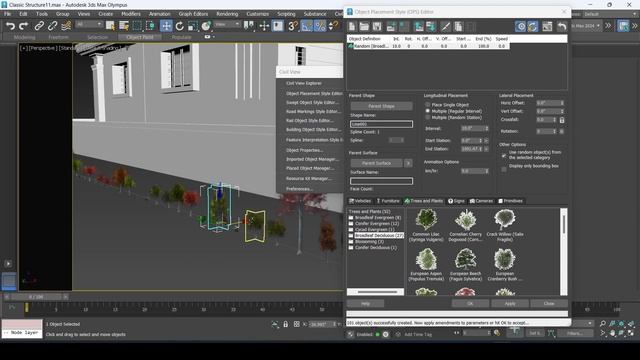
Task: Check the Conifer Deciduous category checkbox
Action: [x=351, y=247]
